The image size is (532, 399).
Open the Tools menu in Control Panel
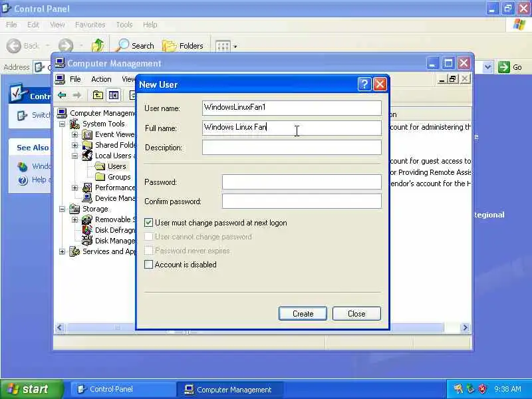124,25
